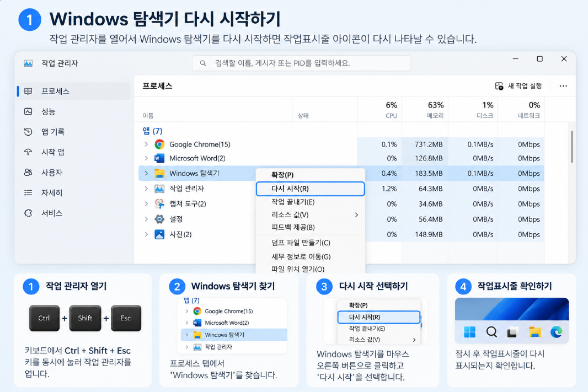Expand the 캡처 도구(2) row chevron

146,204
